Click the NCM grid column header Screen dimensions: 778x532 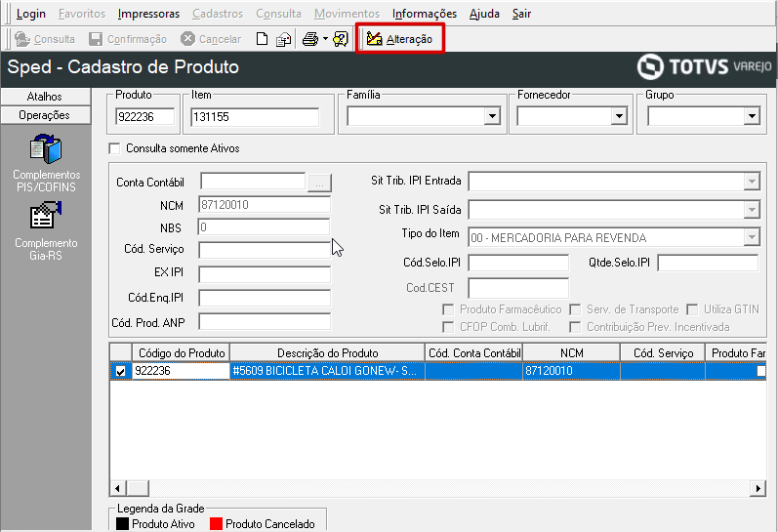[572, 352]
